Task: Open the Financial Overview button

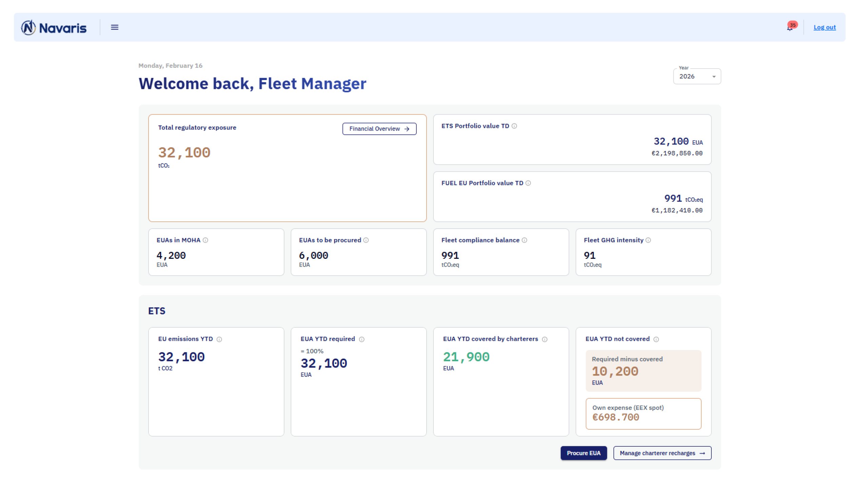Action: [x=379, y=129]
